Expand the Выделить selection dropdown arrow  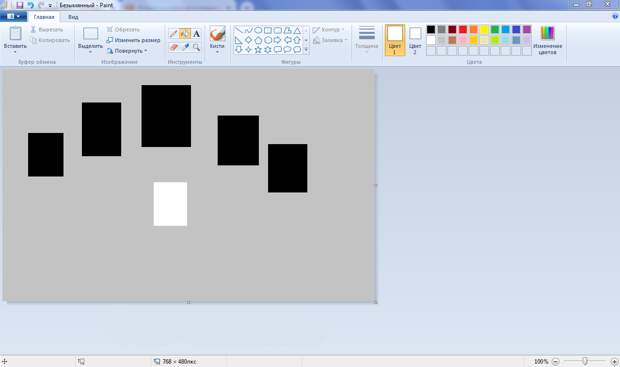pyautogui.click(x=90, y=52)
